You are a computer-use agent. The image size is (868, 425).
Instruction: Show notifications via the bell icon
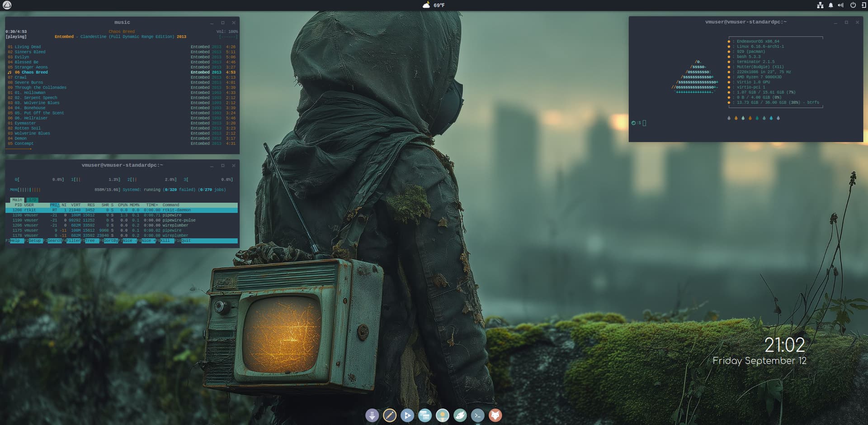click(830, 5)
